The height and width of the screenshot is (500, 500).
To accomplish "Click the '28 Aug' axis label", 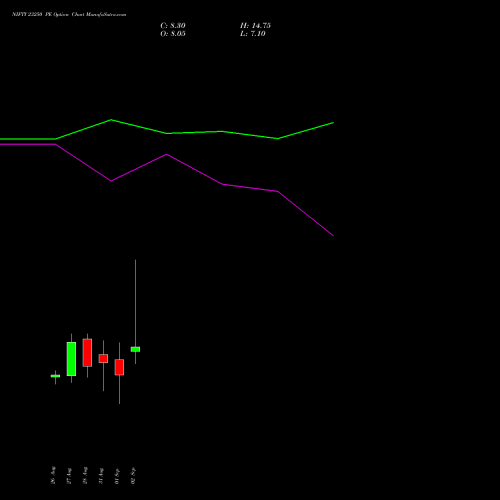I will 85,475.
